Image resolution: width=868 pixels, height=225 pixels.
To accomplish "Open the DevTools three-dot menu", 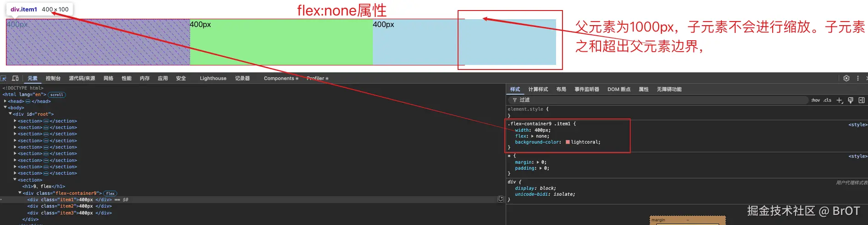I will click(858, 78).
